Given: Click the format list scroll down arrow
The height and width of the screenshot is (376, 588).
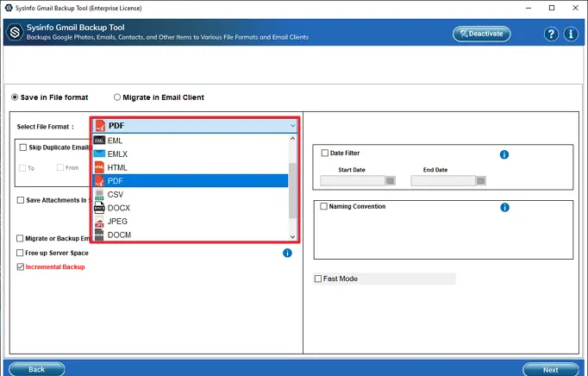Looking at the screenshot, I should click(x=293, y=237).
